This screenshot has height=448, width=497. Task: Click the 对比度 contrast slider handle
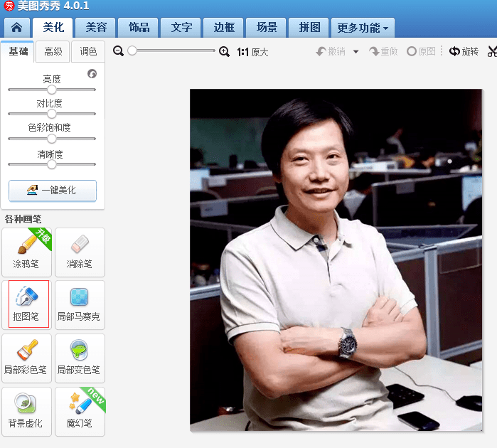click(x=52, y=114)
